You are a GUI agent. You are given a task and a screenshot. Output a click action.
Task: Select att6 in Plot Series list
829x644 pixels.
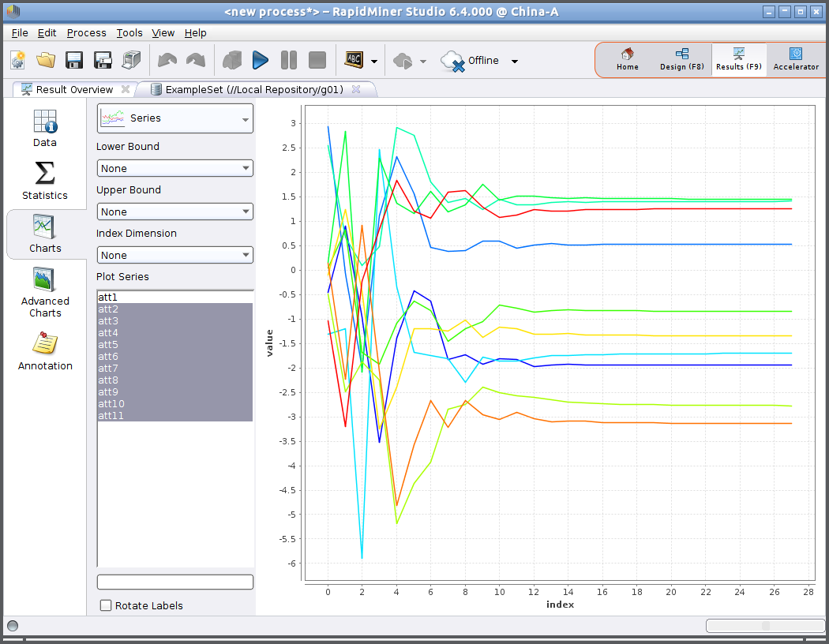[x=175, y=357]
